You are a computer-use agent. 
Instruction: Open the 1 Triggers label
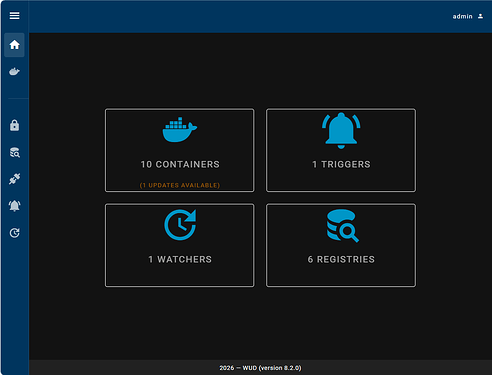point(341,164)
